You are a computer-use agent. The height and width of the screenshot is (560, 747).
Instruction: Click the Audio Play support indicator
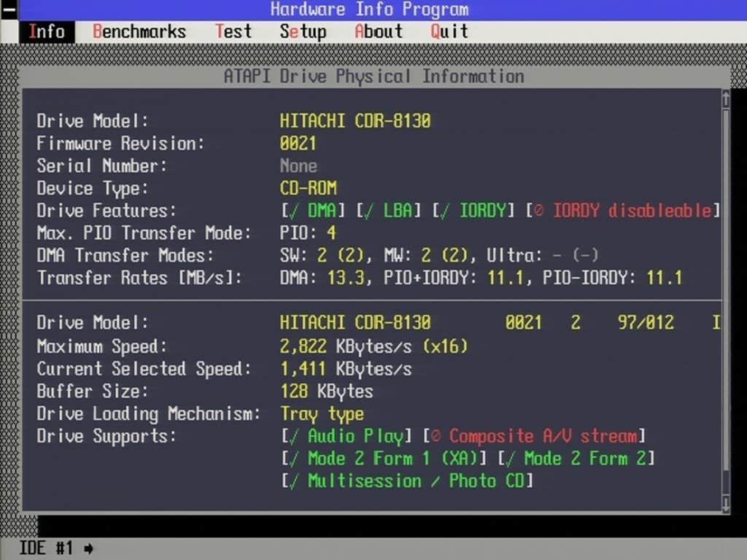(x=347, y=436)
